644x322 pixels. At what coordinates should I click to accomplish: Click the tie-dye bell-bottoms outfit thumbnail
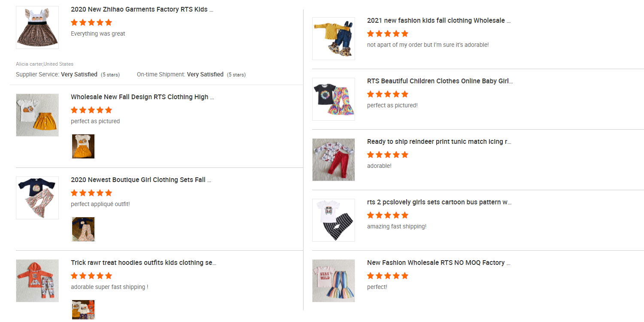coord(334,99)
